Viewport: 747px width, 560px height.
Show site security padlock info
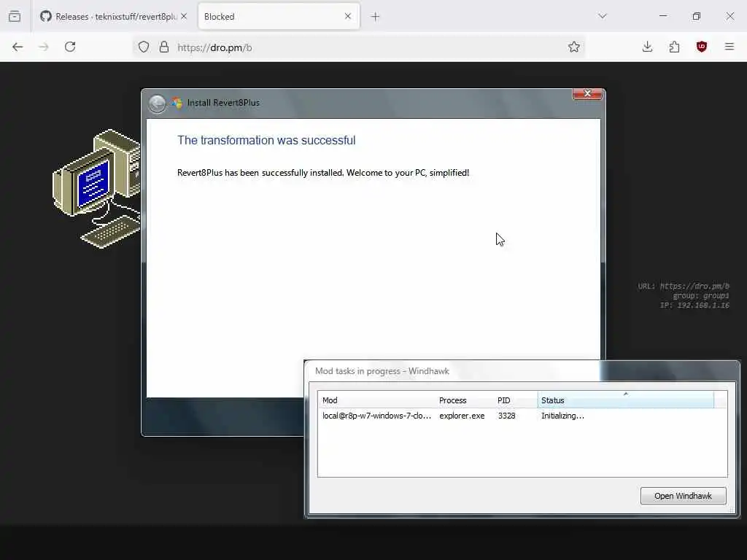click(x=164, y=47)
